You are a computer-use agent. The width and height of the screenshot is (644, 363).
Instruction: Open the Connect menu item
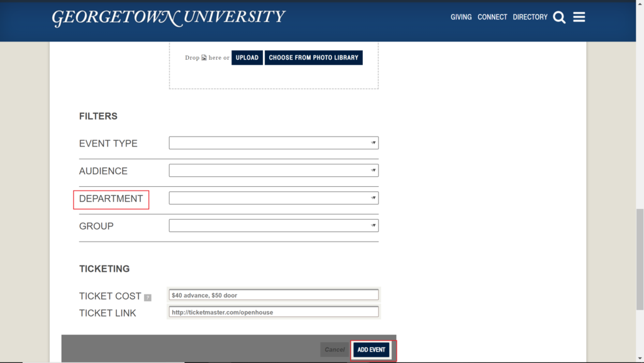coord(492,17)
